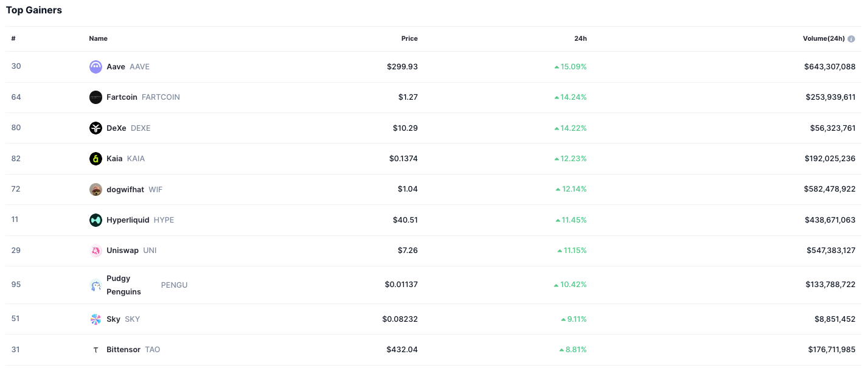Viewport: 868px width, 368px height.
Task: Sort by the 24h column header
Action: coord(580,38)
